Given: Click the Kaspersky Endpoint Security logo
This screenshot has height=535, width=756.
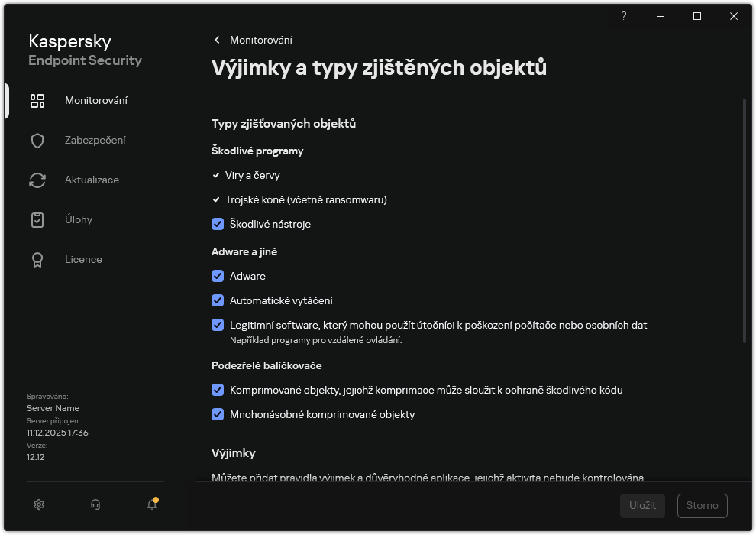Looking at the screenshot, I should (85, 50).
